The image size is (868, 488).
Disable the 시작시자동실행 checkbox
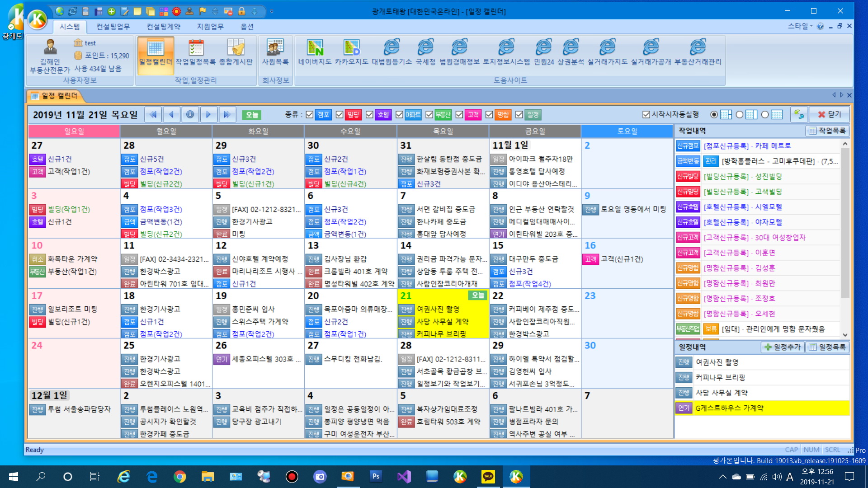(646, 115)
